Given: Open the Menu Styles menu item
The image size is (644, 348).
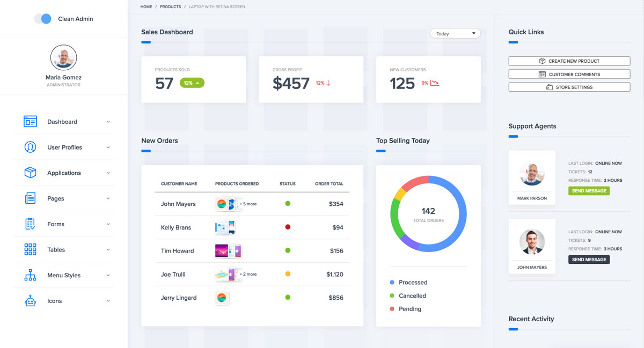Looking at the screenshot, I should 64,276.
